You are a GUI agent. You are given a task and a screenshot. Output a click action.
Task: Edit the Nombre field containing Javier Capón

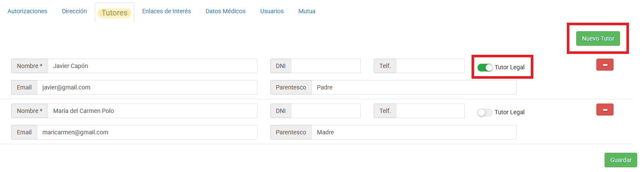point(152,66)
